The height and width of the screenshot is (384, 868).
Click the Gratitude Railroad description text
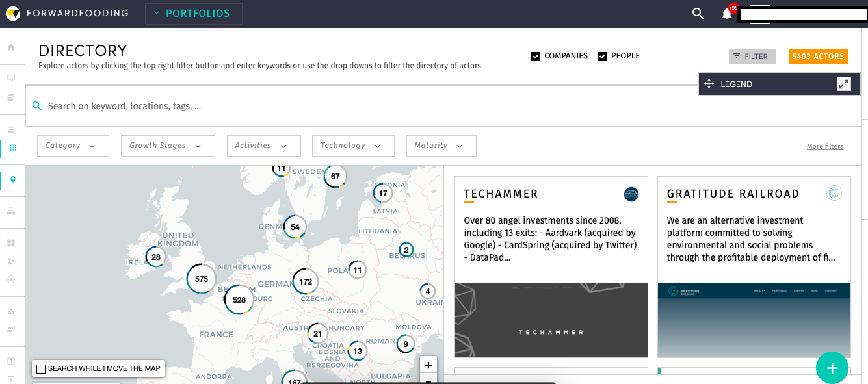click(751, 239)
